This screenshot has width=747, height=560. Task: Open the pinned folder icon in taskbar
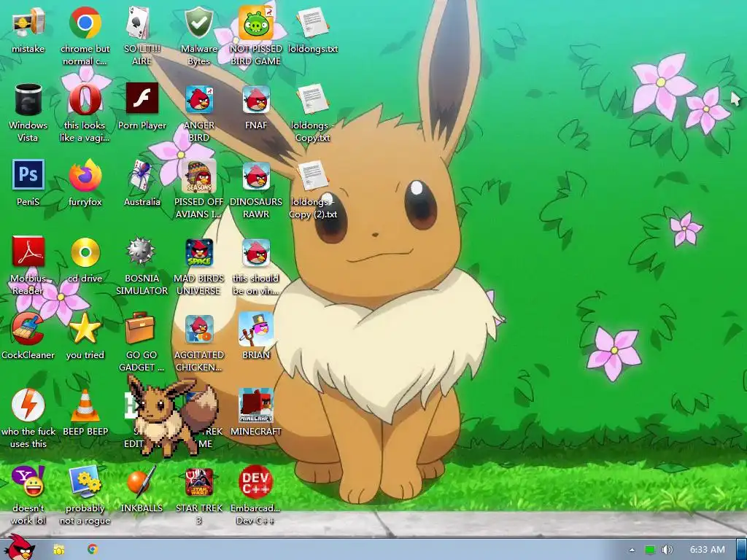coord(58,550)
